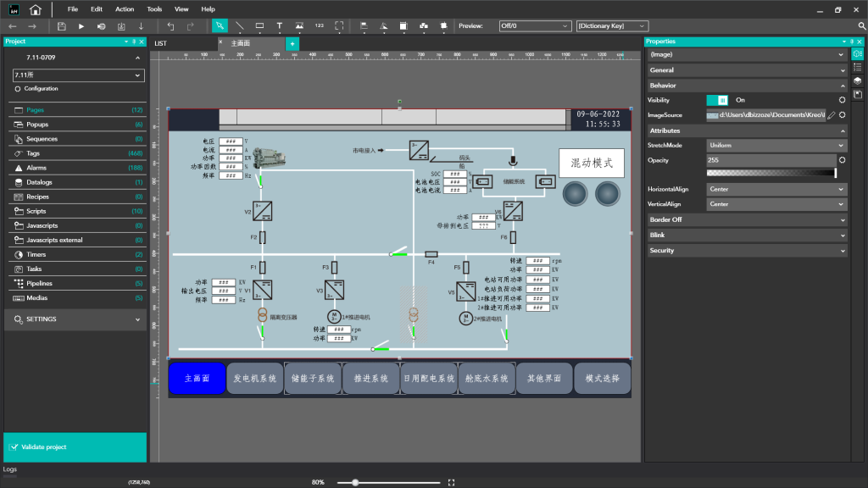The image size is (868, 488).
Task: Select the Rectangle tool
Action: tap(260, 25)
